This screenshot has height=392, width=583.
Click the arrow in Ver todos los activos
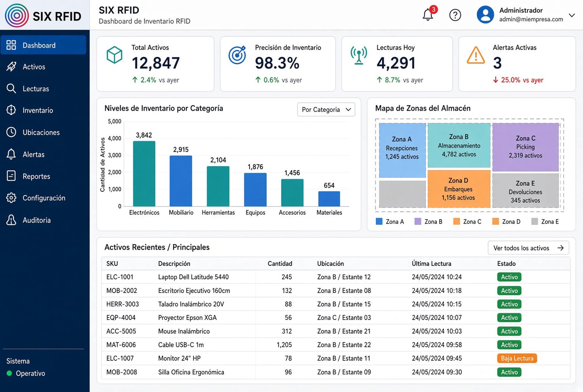pyautogui.click(x=560, y=248)
